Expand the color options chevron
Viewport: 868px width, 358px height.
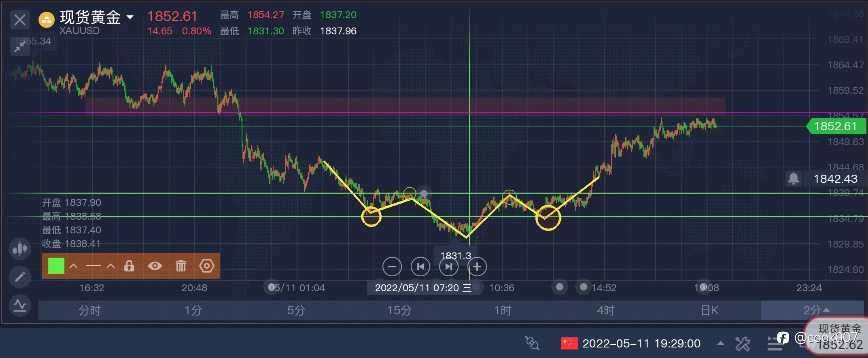pos(74,266)
